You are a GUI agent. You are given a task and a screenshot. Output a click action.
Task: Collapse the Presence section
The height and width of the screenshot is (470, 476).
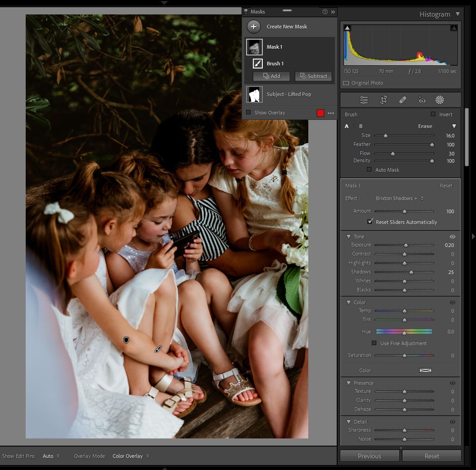click(348, 383)
